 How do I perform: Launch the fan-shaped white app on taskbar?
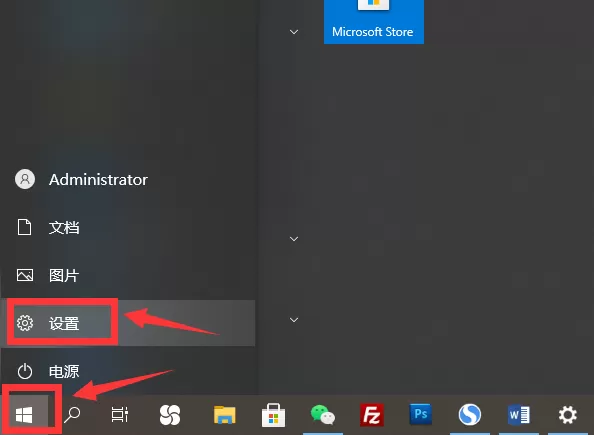(170, 415)
